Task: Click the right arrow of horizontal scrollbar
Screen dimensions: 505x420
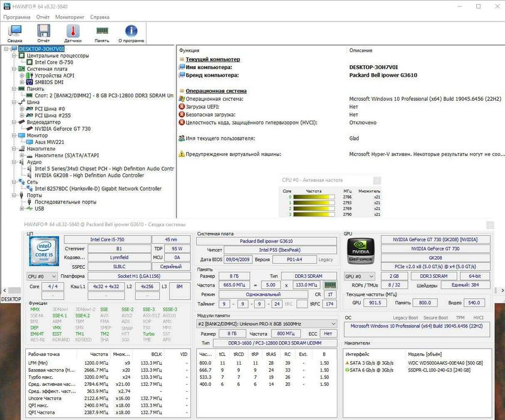Action: [x=502, y=290]
